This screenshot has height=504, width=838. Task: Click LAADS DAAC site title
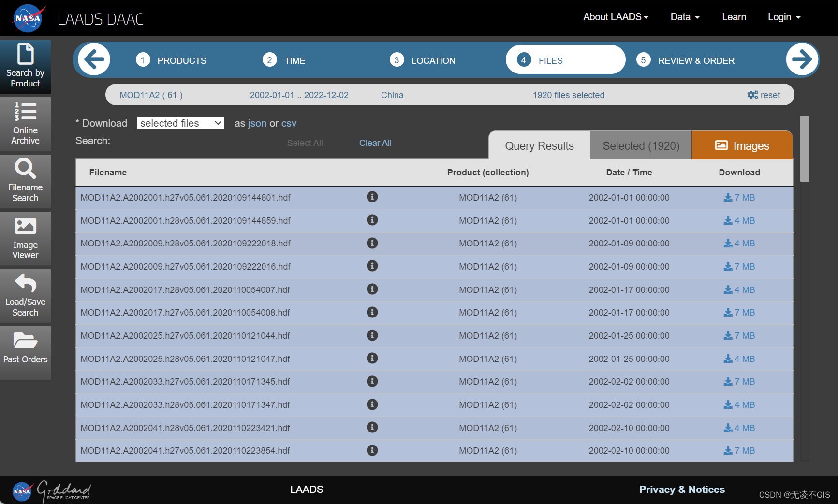click(101, 19)
